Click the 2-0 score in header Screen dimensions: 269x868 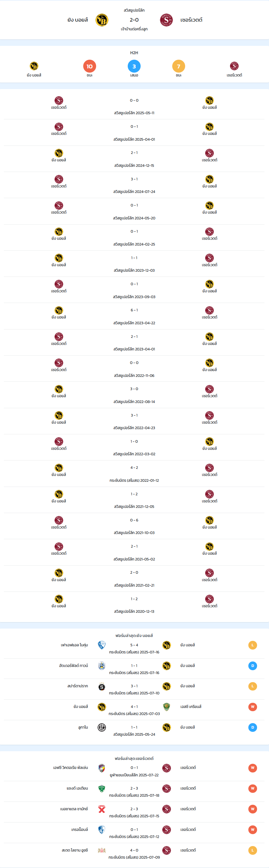click(134, 20)
